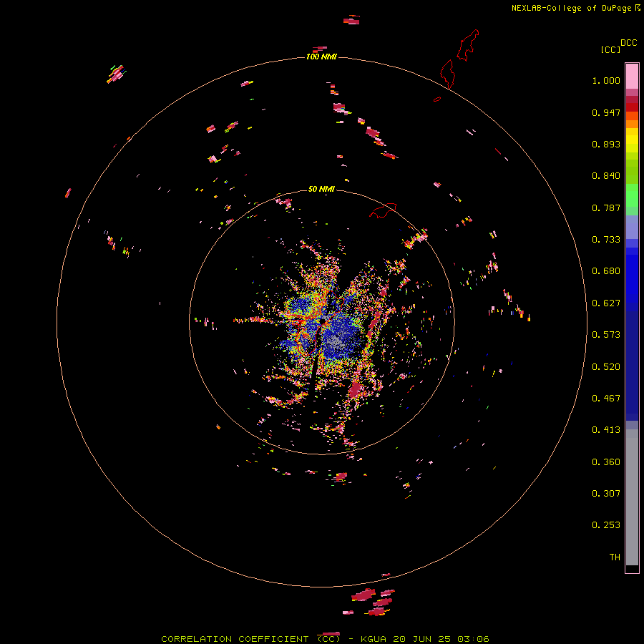
Task: Click the 50 NMI range ring label
Action: pyautogui.click(x=321, y=189)
